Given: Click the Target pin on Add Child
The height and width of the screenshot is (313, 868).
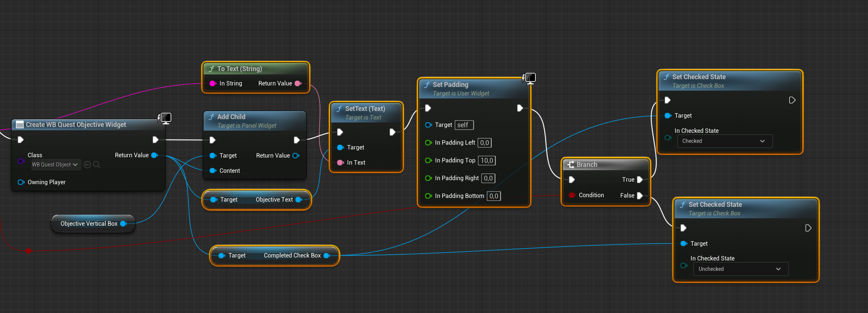Looking at the screenshot, I should click(213, 155).
